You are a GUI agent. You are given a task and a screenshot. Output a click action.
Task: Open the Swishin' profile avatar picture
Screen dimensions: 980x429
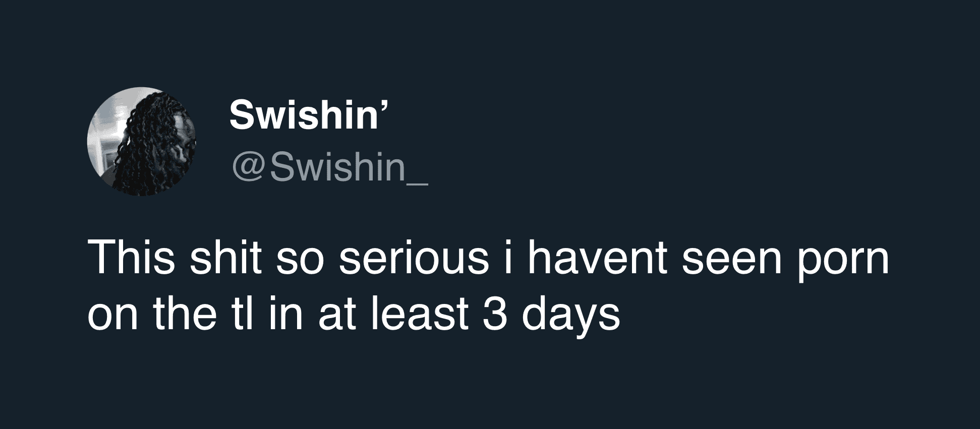pyautogui.click(x=142, y=142)
